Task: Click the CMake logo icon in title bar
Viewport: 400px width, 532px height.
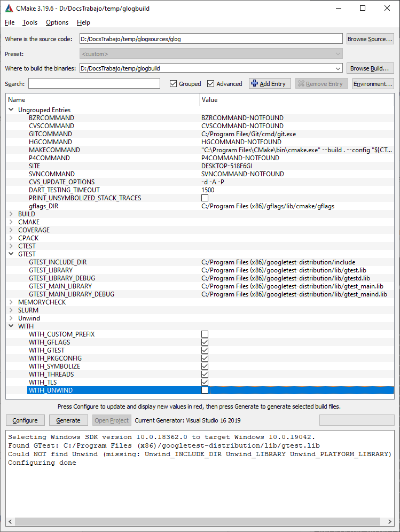Action: coord(9,8)
